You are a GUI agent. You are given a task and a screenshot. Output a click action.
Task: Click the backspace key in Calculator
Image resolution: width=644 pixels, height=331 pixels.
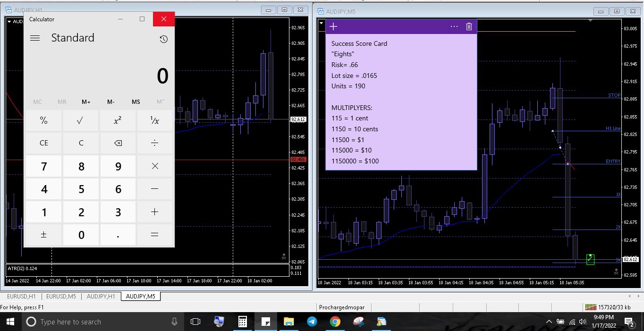118,143
